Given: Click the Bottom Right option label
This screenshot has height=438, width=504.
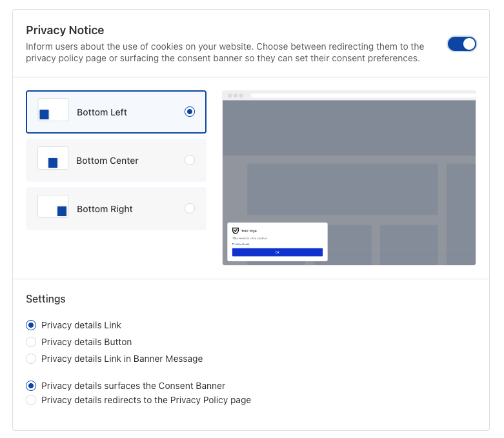Looking at the screenshot, I should (x=105, y=209).
